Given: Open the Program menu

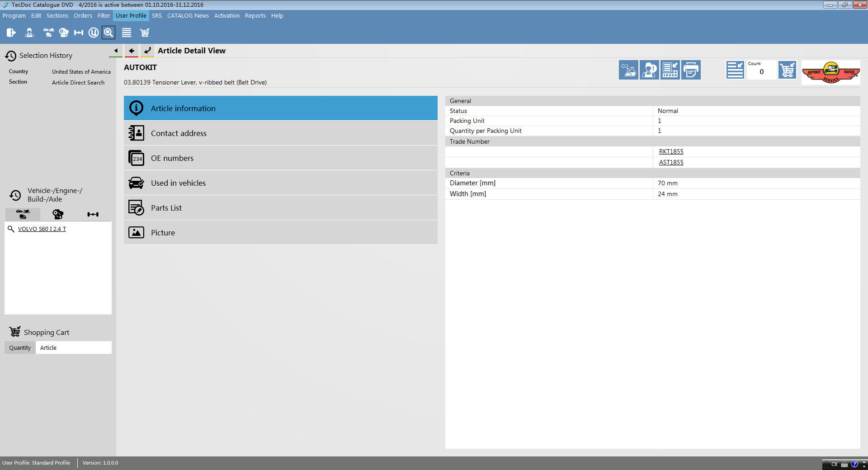Looking at the screenshot, I should point(14,15).
